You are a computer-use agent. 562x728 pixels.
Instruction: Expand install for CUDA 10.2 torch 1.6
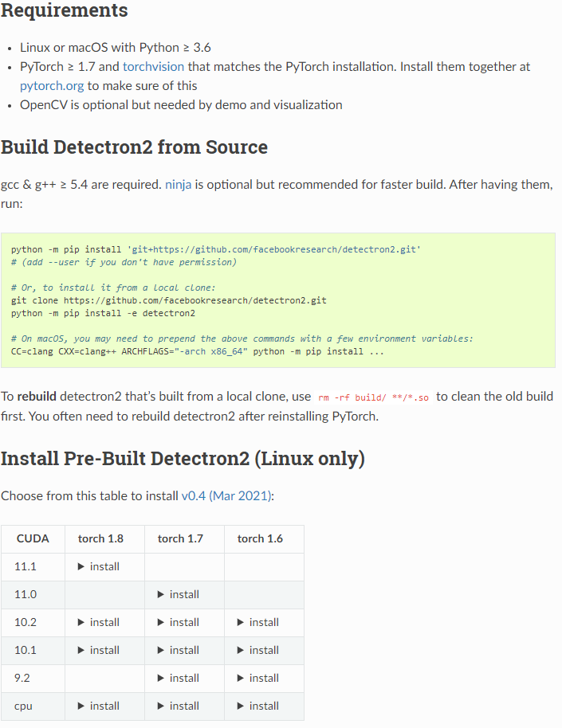(x=257, y=622)
